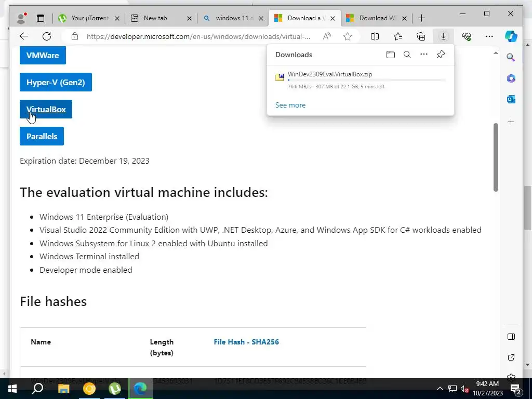This screenshot has width=532, height=399.
Task: Open µTorrent from taskbar
Action: [115, 389]
